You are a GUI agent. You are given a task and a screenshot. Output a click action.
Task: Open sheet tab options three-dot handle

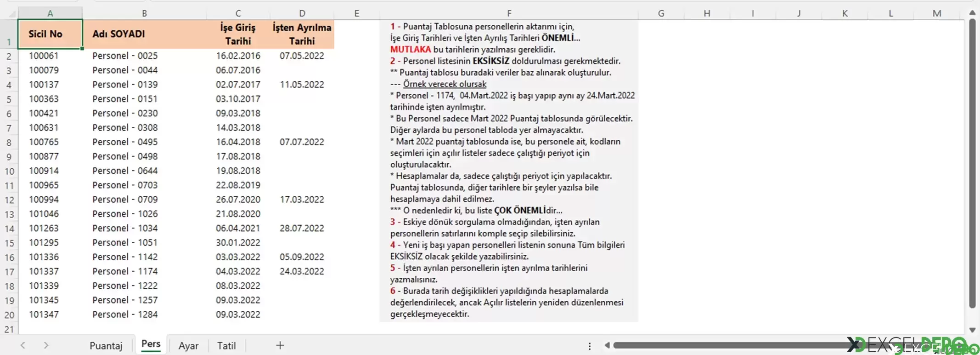(590, 346)
